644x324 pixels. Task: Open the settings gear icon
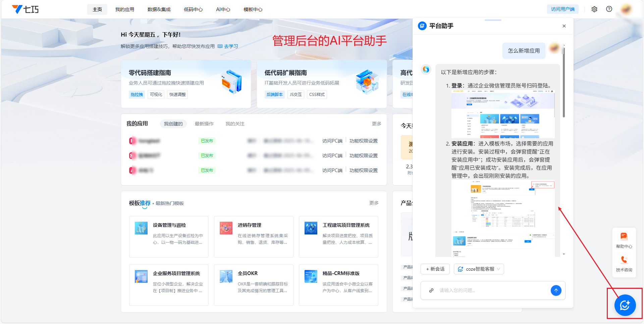click(594, 9)
